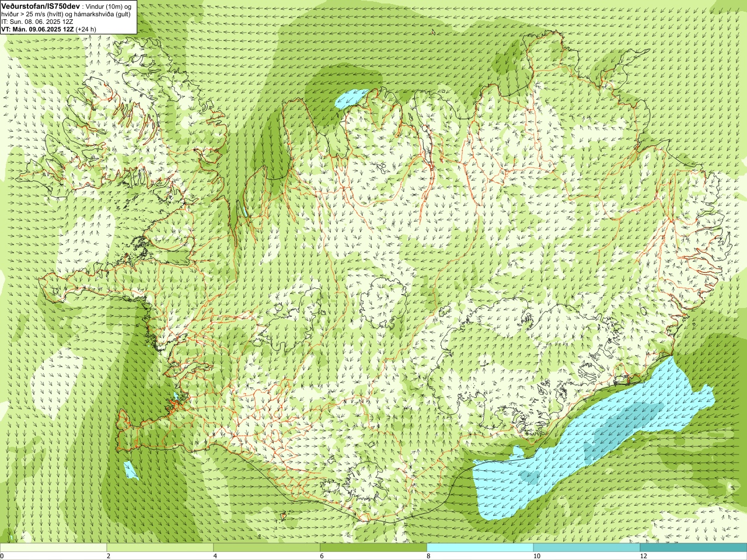This screenshot has width=747, height=560.
Task: Click the medium green 4–6 m/s legend swatch
Action: pos(267,548)
